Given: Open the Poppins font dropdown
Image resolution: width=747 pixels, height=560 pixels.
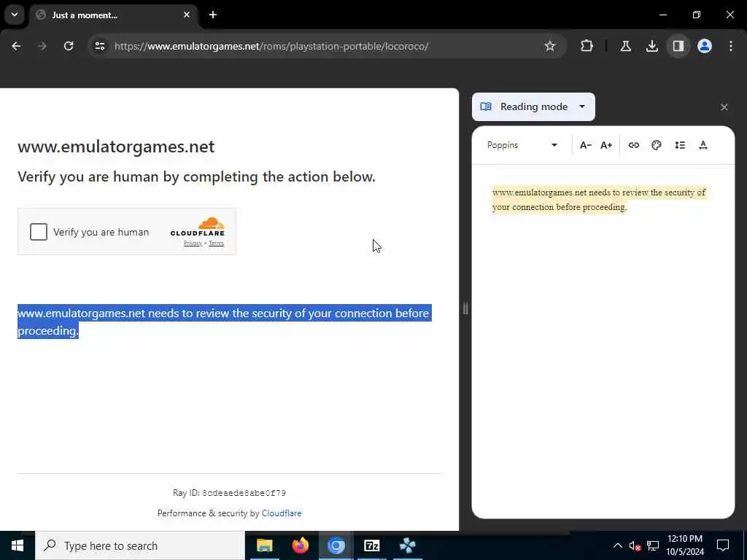Looking at the screenshot, I should point(522,145).
